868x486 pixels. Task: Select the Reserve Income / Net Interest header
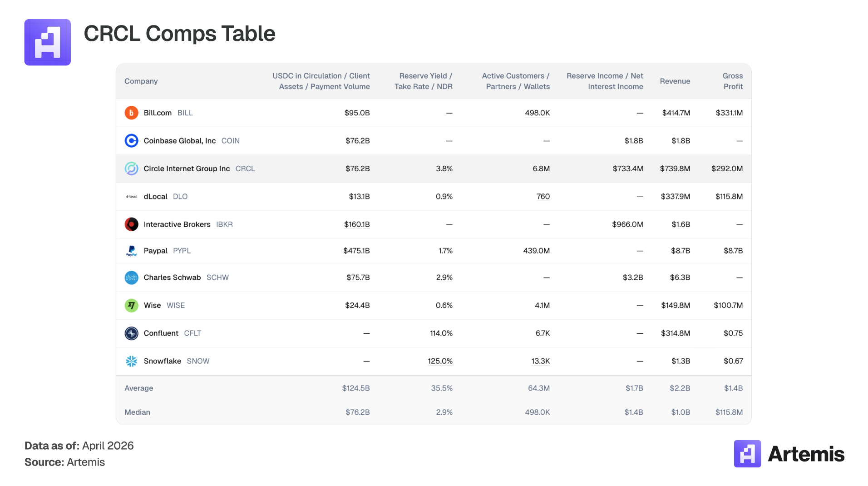pyautogui.click(x=605, y=81)
